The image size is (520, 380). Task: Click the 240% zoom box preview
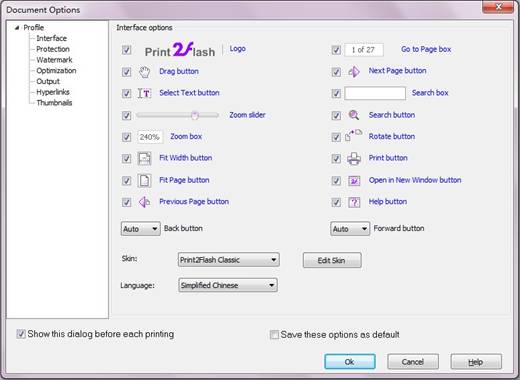coord(150,137)
